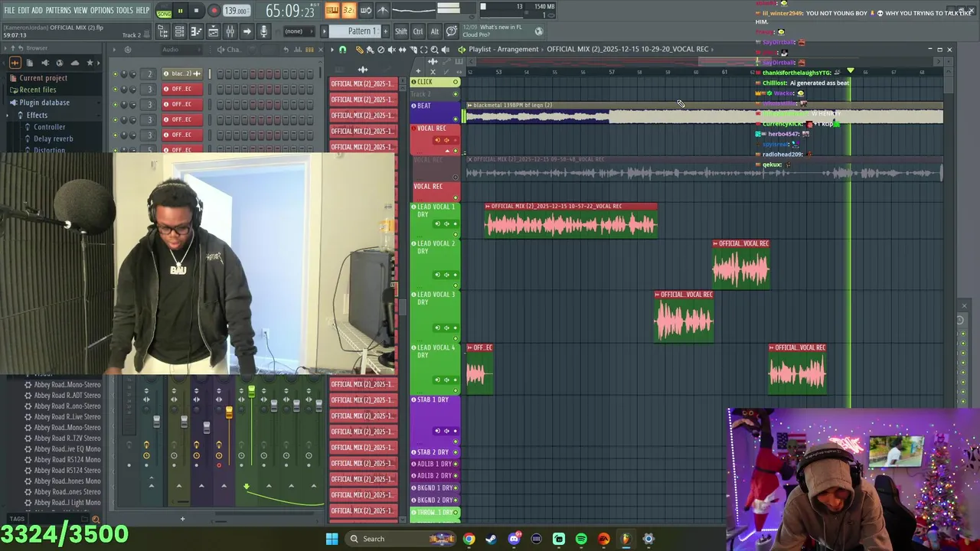Toggle the Alt modifier button
The height and width of the screenshot is (551, 980).
click(x=435, y=31)
